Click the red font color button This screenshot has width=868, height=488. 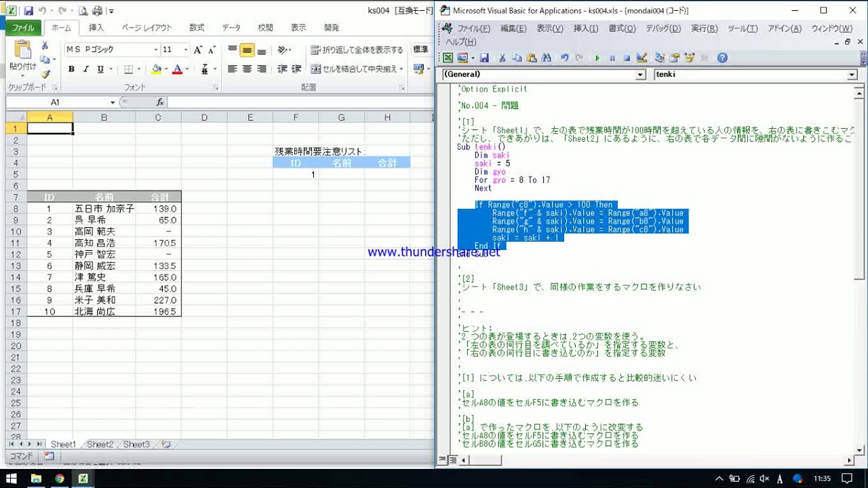[178, 69]
